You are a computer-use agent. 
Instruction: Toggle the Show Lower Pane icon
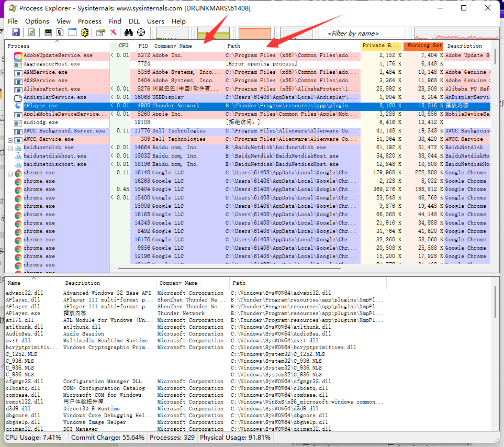tap(72, 32)
